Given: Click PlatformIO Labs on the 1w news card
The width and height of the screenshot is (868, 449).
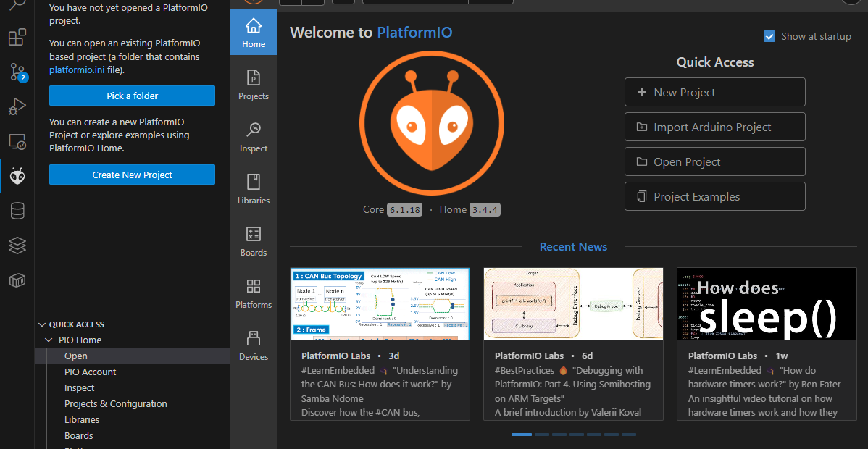Looking at the screenshot, I should click(722, 356).
